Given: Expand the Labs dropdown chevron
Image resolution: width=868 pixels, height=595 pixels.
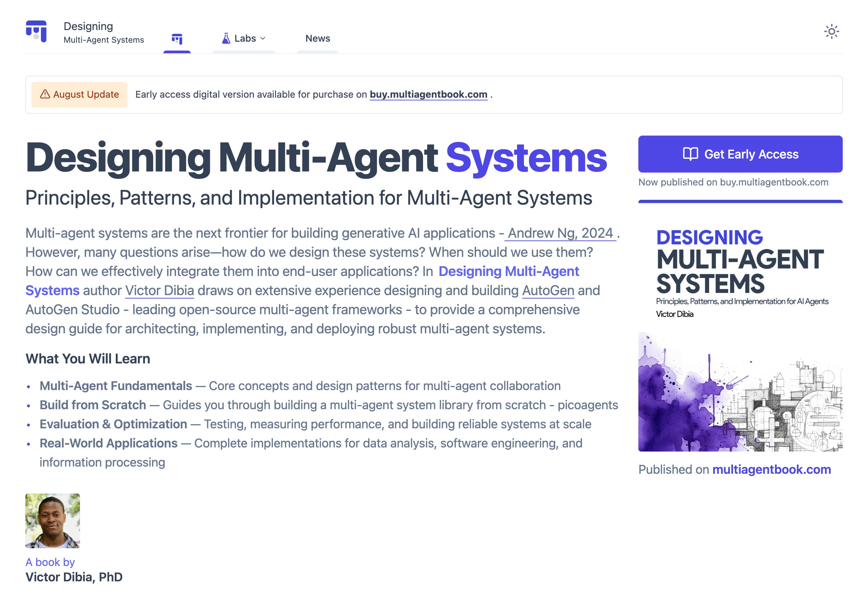Looking at the screenshot, I should [x=263, y=39].
